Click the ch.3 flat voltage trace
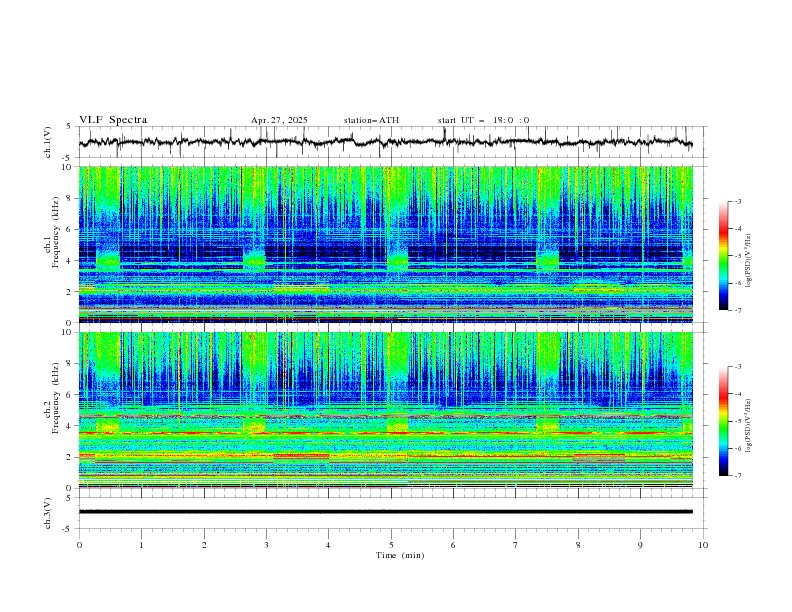 point(385,512)
